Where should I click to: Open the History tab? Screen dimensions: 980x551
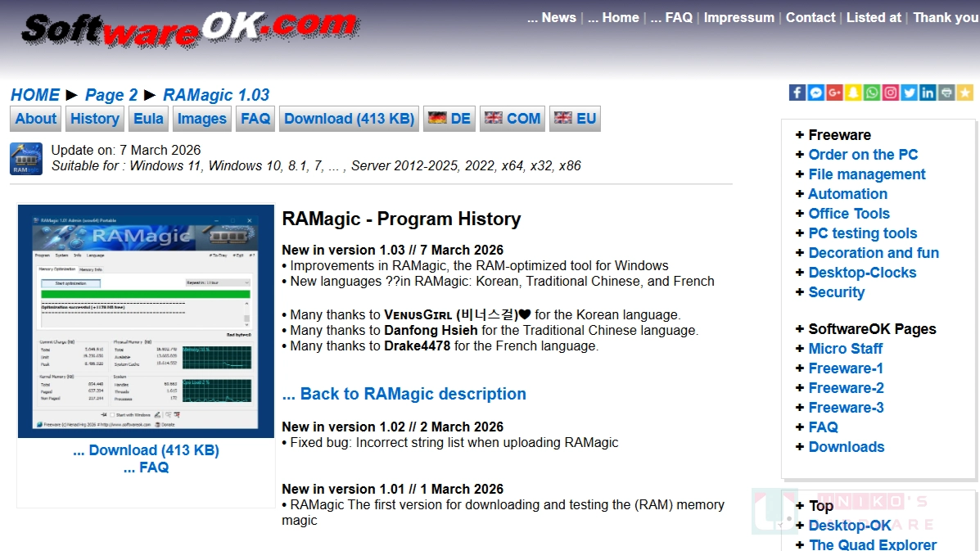tap(95, 119)
